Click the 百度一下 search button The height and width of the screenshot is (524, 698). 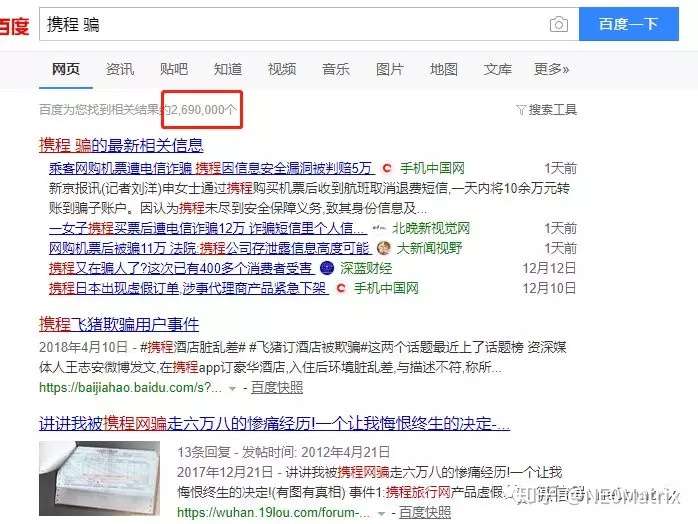[629, 24]
